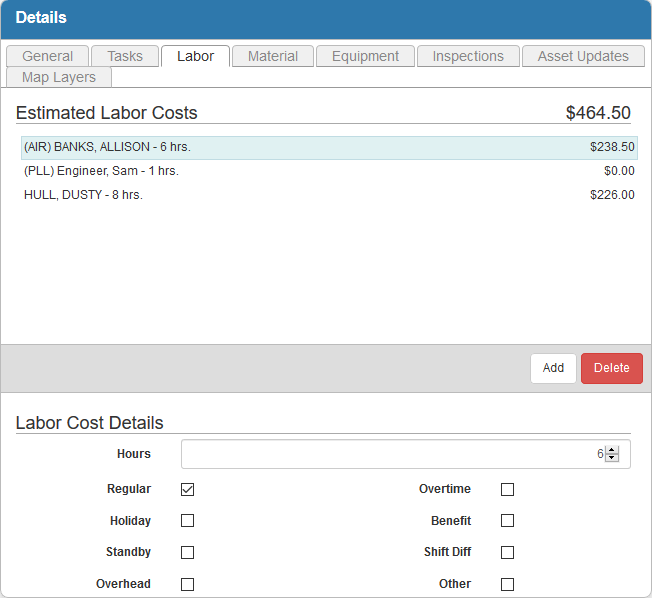Open the Equipment tab

(365, 56)
